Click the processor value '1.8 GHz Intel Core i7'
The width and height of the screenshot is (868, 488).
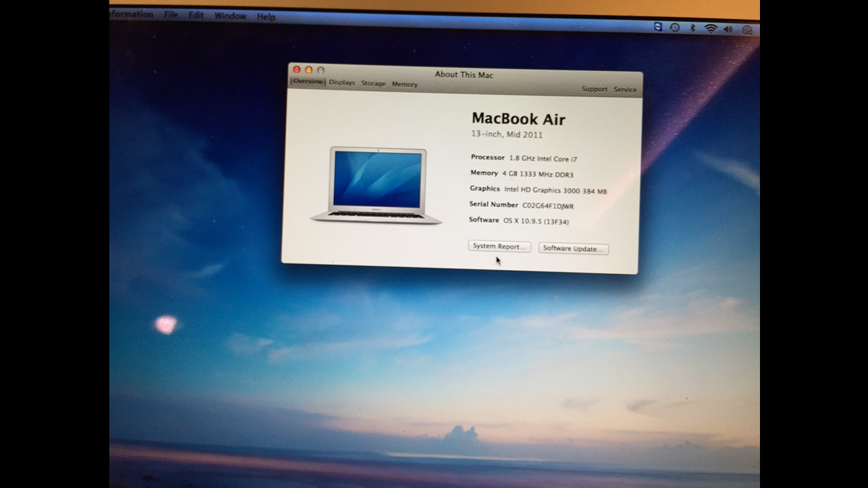(x=543, y=159)
